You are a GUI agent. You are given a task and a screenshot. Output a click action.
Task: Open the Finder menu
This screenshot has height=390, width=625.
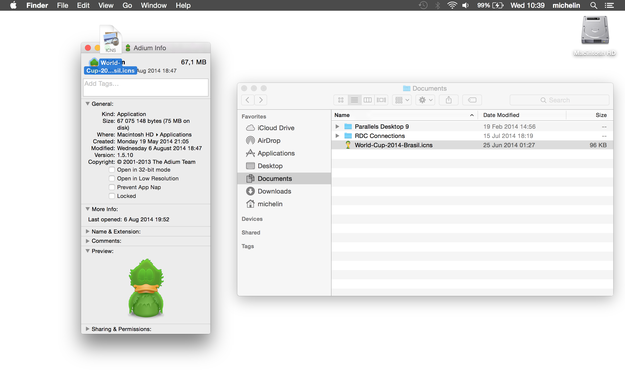pos(37,5)
